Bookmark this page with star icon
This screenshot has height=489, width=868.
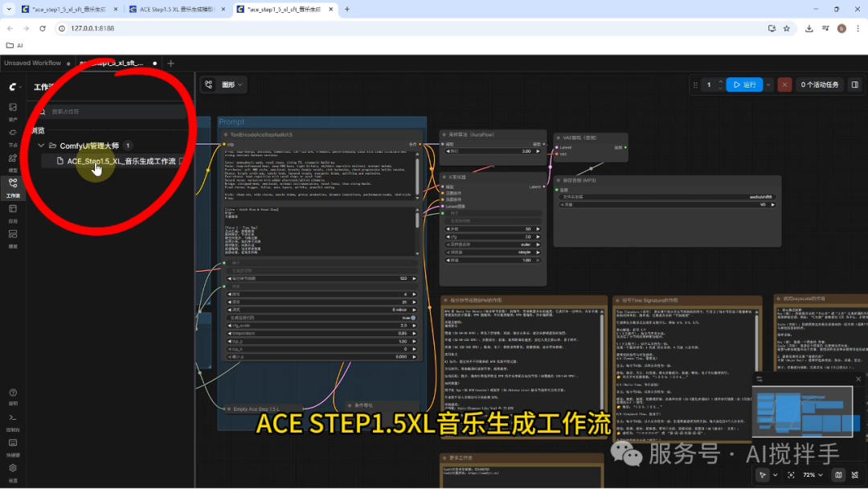point(787,28)
